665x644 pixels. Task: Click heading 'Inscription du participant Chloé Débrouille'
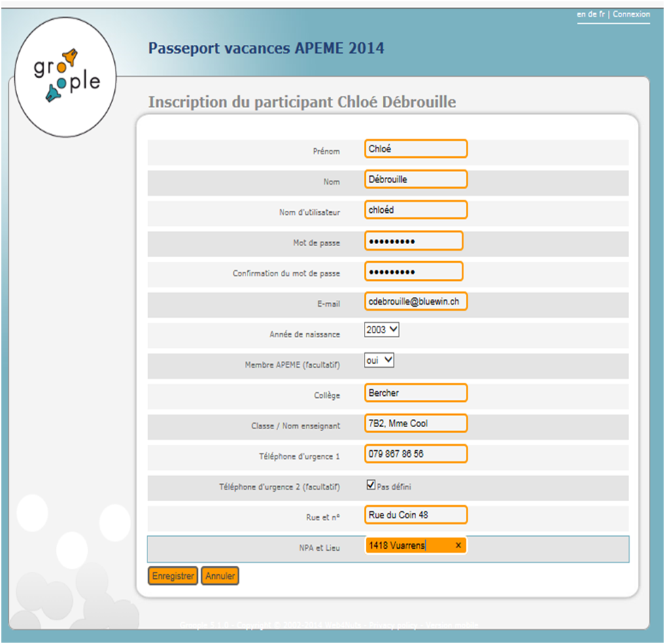pyautogui.click(x=302, y=102)
